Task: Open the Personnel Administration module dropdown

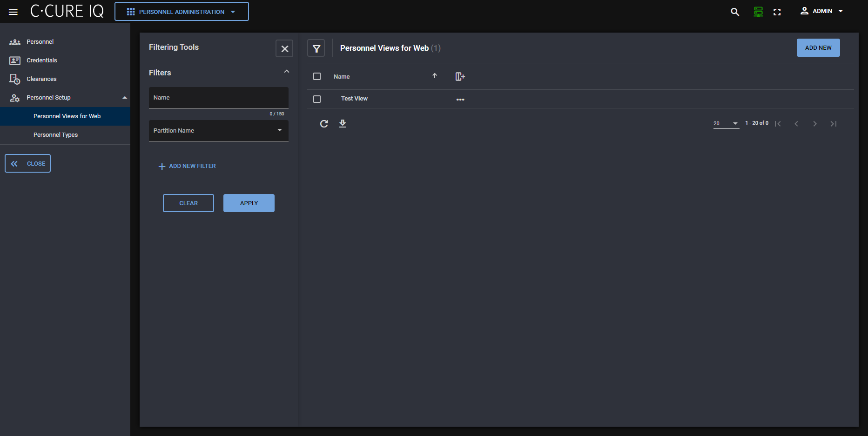Action: pyautogui.click(x=182, y=12)
